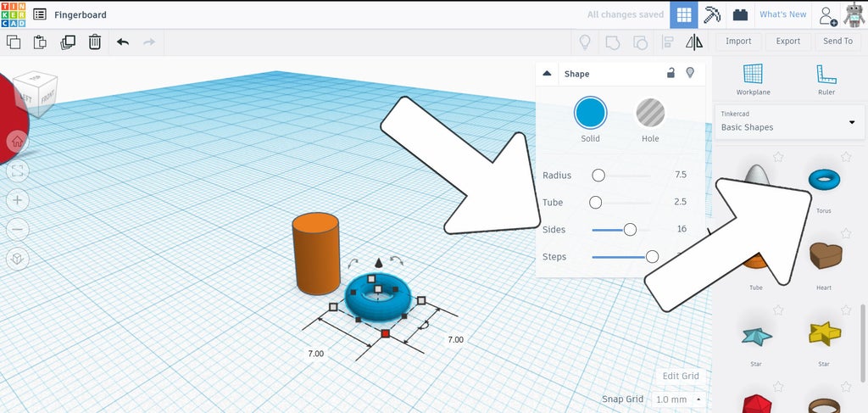Undo the last action
868x413 pixels.
coord(123,42)
